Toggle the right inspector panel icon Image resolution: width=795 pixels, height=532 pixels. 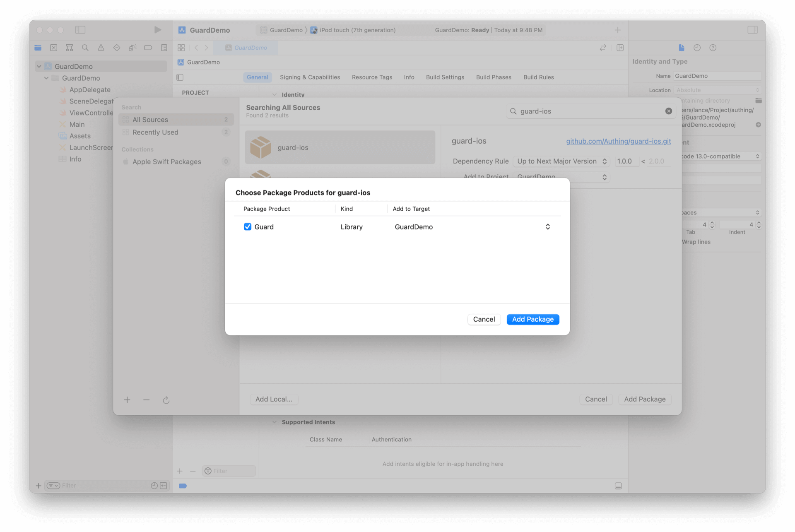pyautogui.click(x=752, y=30)
